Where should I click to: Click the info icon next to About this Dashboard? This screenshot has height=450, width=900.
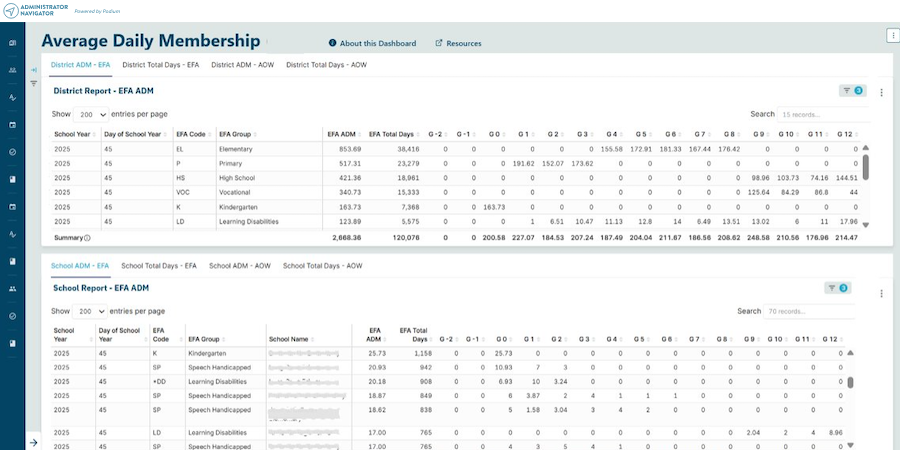(x=332, y=43)
